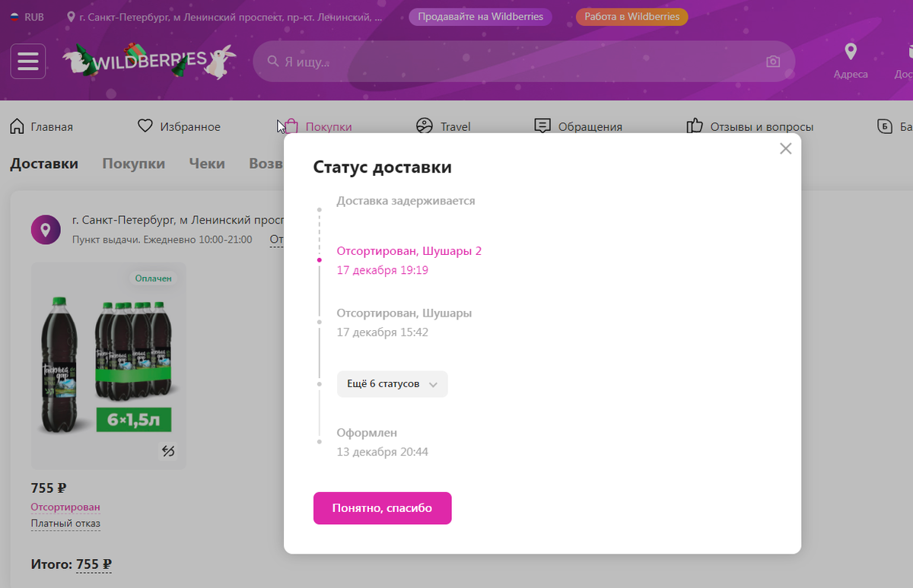Click the camera photo-search icon
This screenshot has height=588, width=913.
pos(773,62)
